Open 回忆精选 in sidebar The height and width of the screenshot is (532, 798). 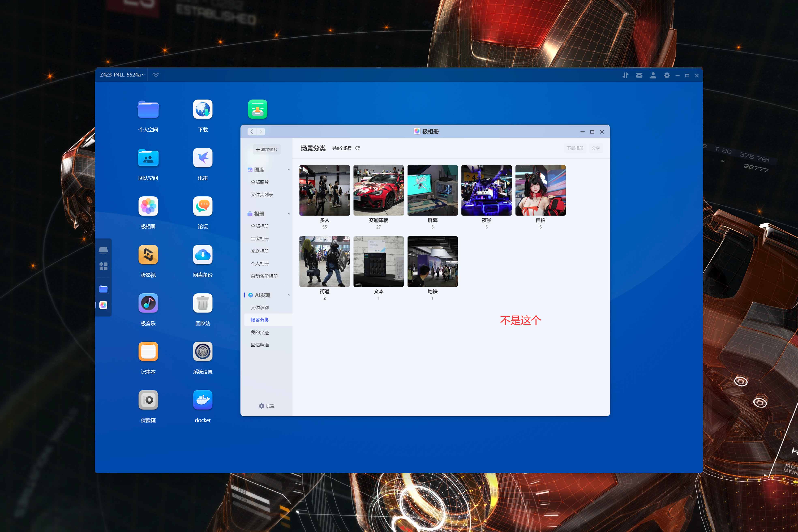click(260, 345)
